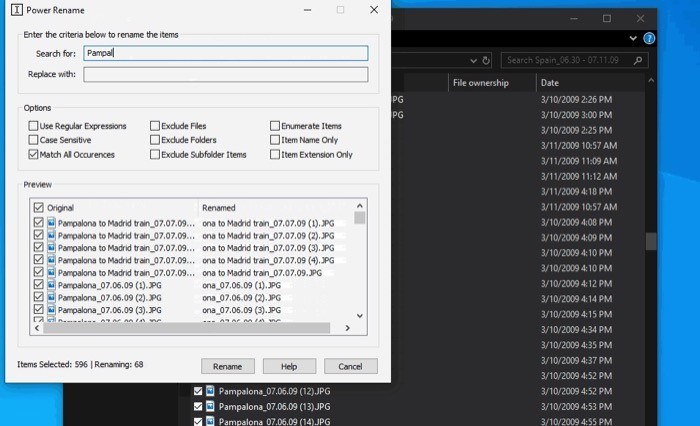Click preview horizontal scroll right arrow
Viewport: 700px width, 426px height.
347,328
